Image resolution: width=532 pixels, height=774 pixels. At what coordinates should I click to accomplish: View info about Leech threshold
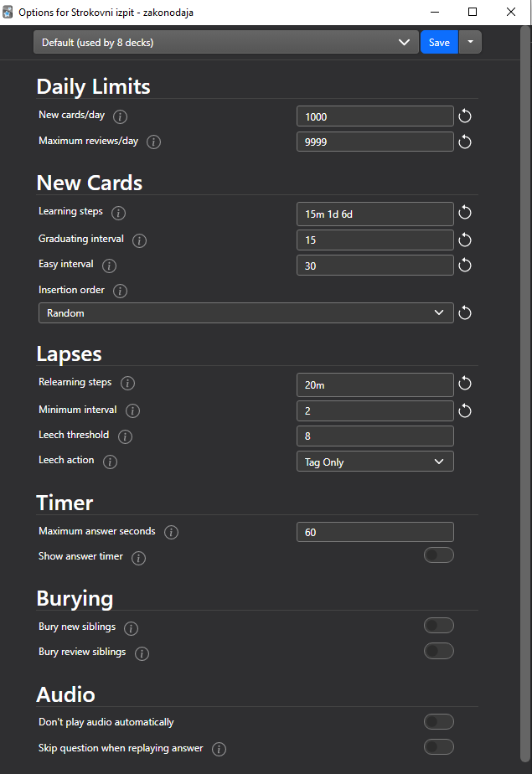pyautogui.click(x=125, y=436)
